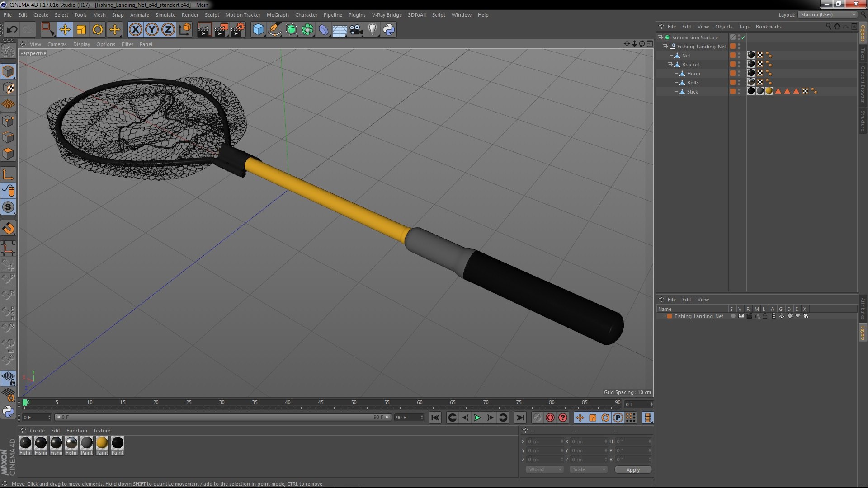
Task: Enable Polygons mode in left palette
Action: [x=8, y=154]
